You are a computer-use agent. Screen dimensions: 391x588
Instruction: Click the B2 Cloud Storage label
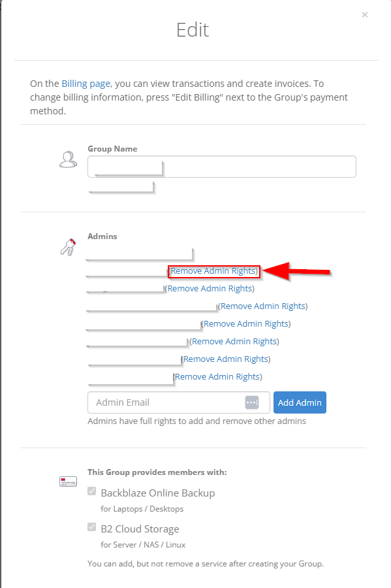140,529
